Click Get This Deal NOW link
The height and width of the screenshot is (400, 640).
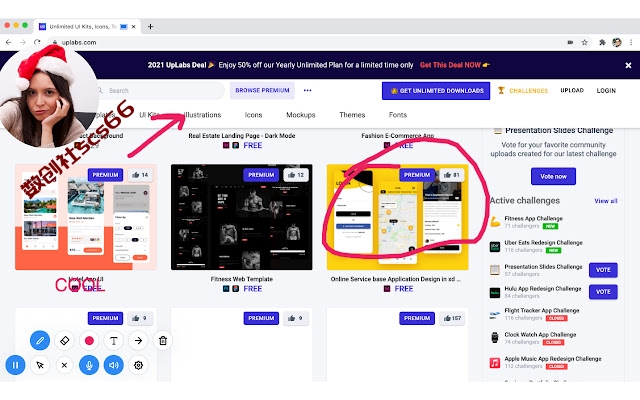point(454,65)
